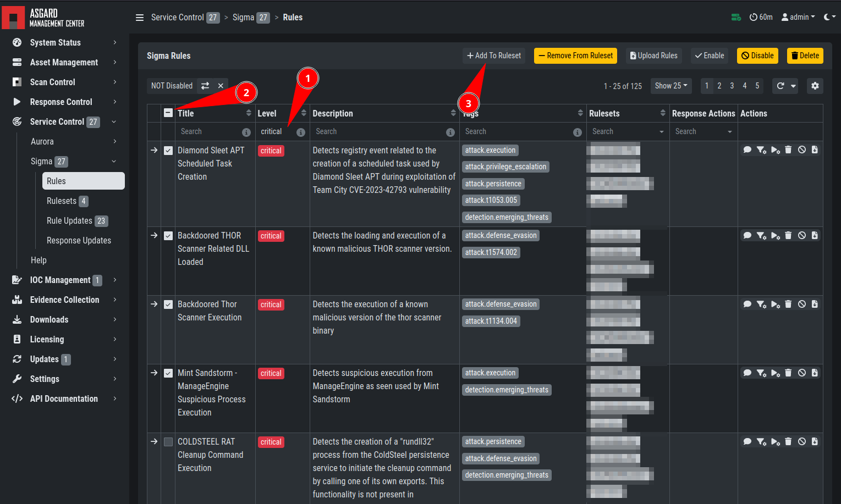Image resolution: width=841 pixels, height=504 pixels.
Task: Open the Show 25 page size dropdown
Action: coord(671,86)
